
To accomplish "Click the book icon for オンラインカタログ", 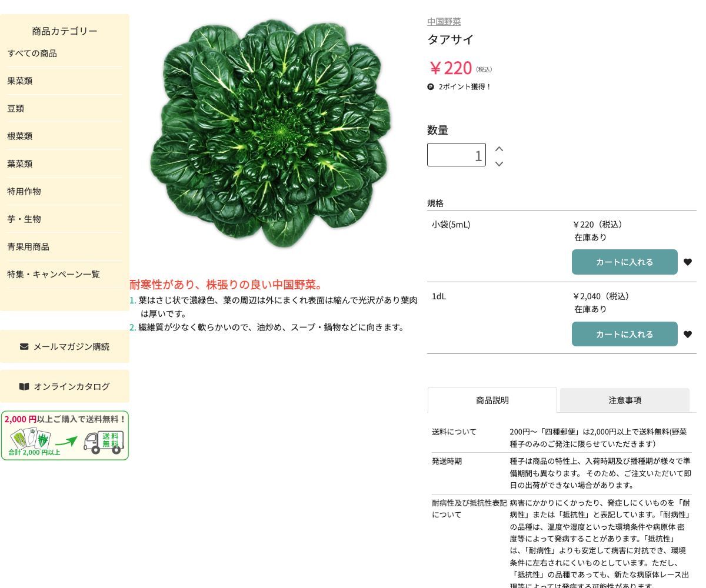I will (24, 386).
